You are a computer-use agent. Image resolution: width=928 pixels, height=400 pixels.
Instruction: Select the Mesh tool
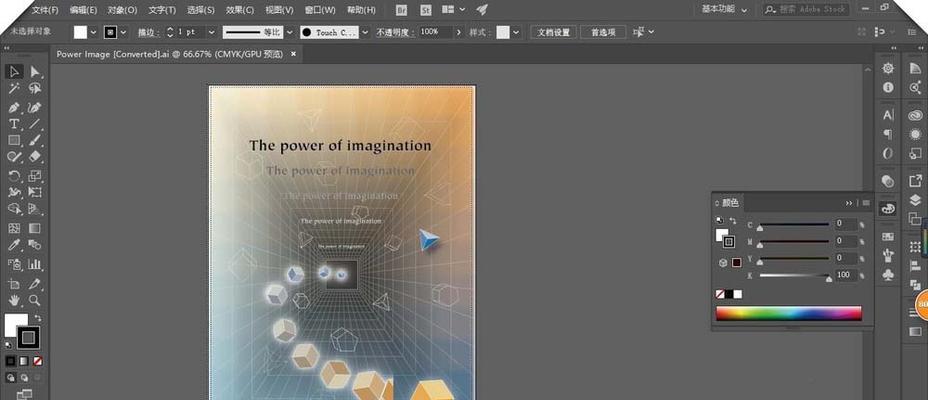[x=14, y=228]
